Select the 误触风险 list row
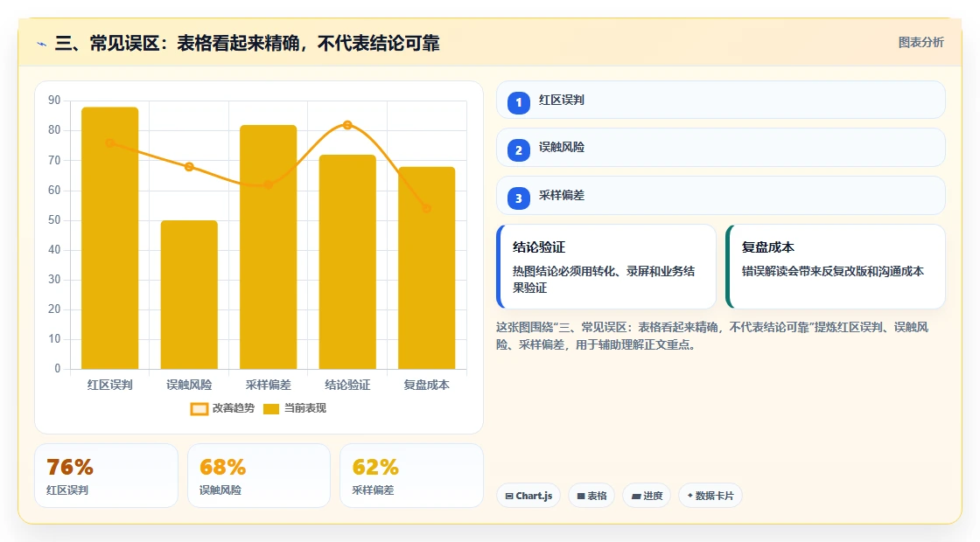 tap(721, 148)
